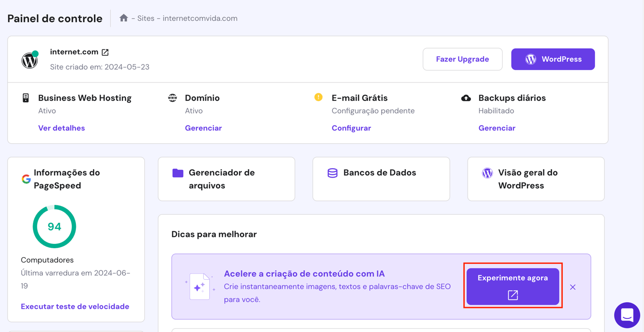Select the WordPress icon on Visão geral card
The image size is (644, 332).
click(487, 173)
